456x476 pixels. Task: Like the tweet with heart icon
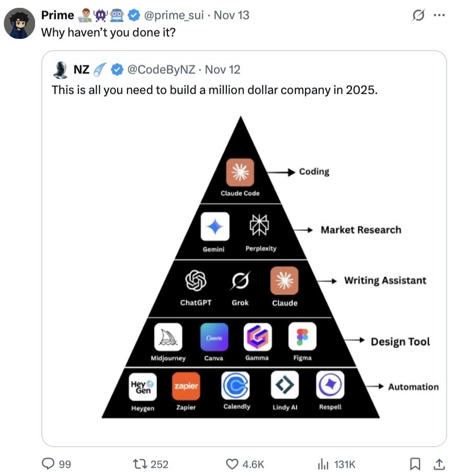232,463
